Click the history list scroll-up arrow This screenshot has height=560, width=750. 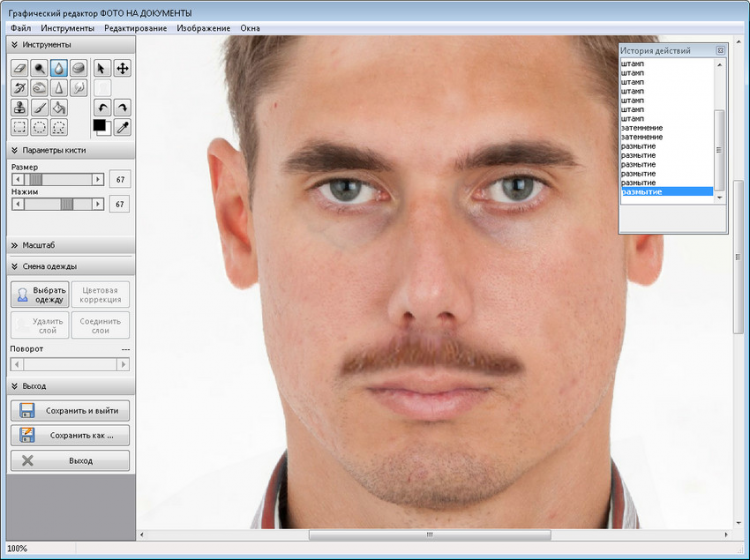(720, 64)
